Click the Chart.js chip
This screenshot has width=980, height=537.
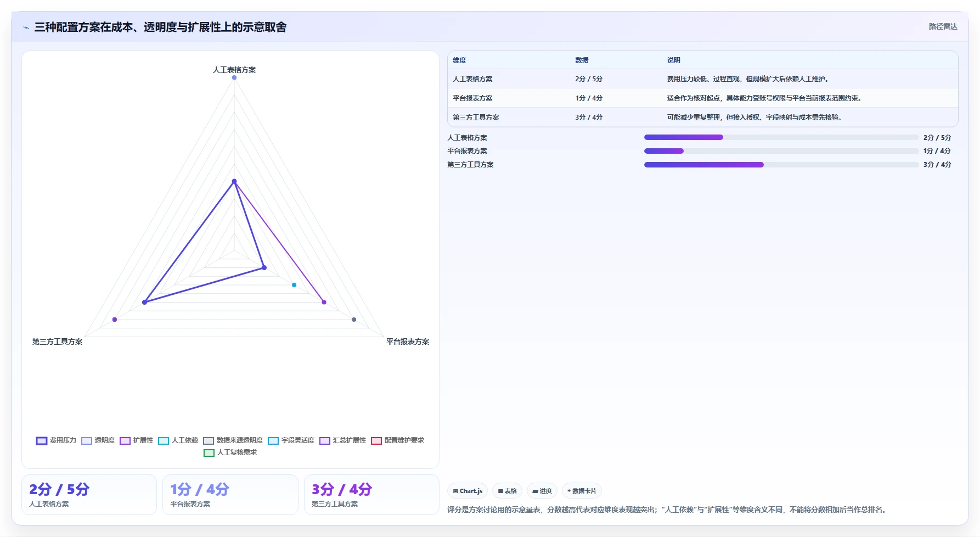(468, 491)
